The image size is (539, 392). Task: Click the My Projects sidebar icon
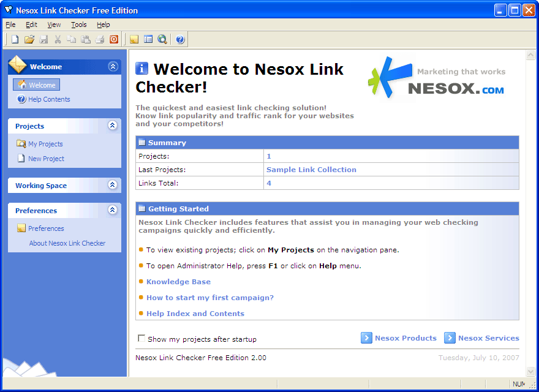pyautogui.click(x=21, y=144)
